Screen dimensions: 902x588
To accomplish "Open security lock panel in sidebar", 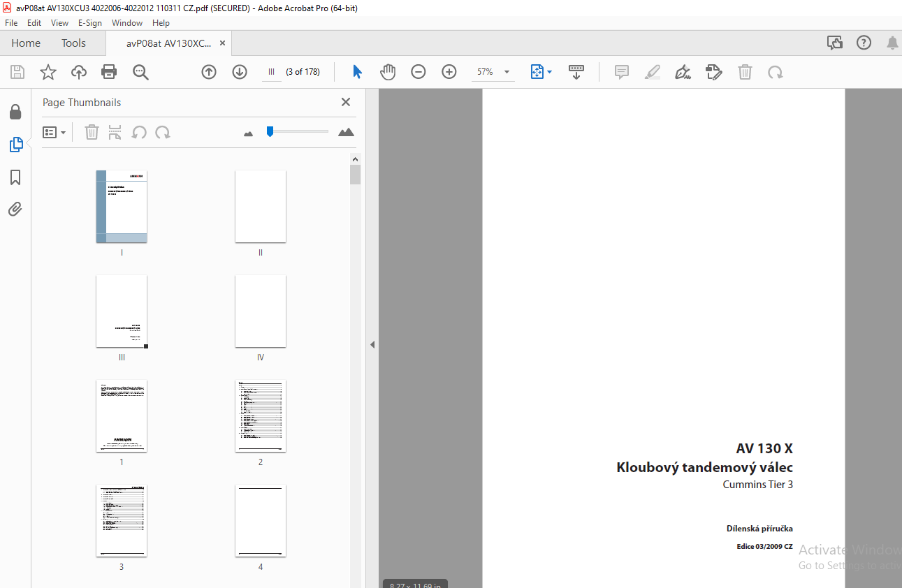I will tap(15, 112).
